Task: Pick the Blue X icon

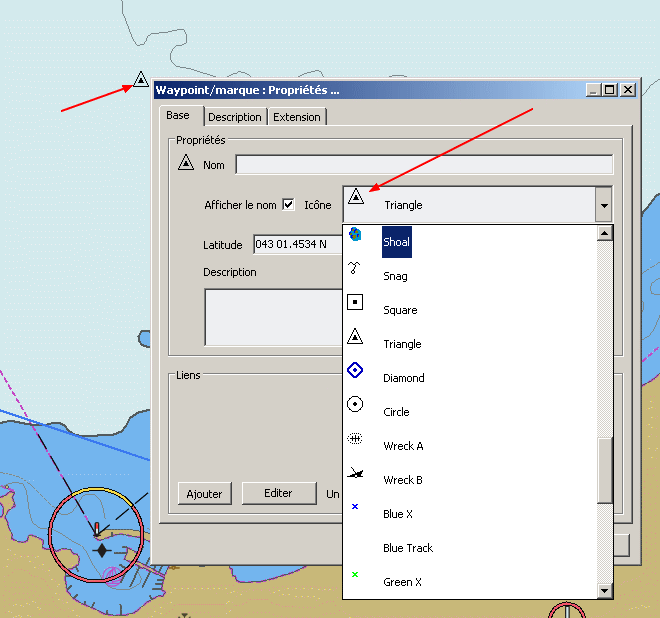Action: (355, 506)
